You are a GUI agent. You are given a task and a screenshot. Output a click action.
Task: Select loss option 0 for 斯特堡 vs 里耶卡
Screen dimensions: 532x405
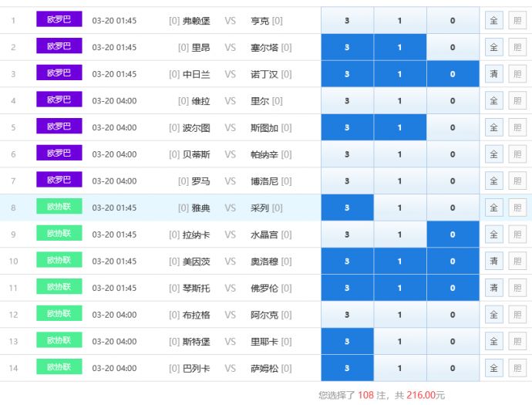[x=453, y=342]
